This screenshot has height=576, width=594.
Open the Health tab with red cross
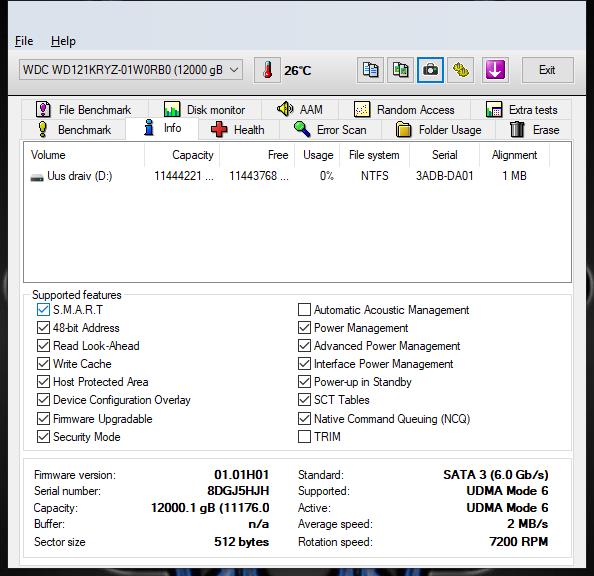click(238, 130)
